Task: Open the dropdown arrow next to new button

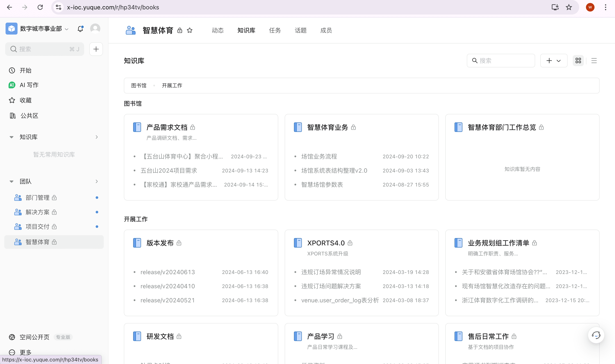Action: coord(559,61)
